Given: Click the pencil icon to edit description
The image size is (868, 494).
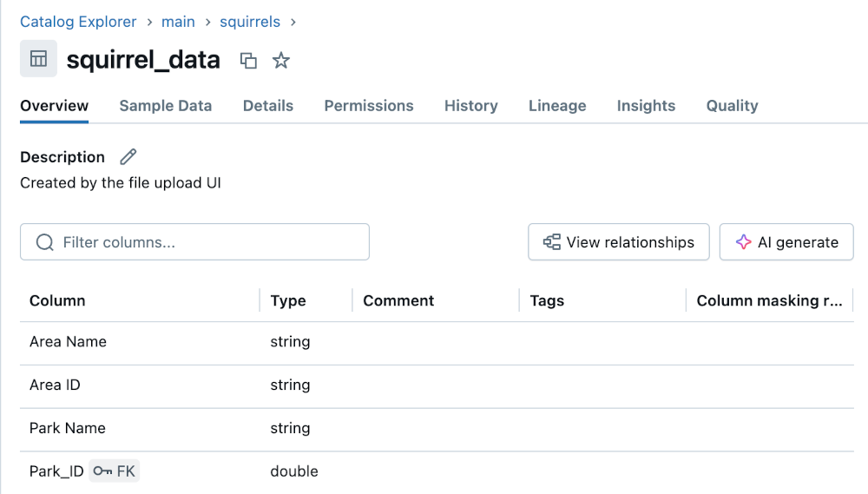Looking at the screenshot, I should (128, 157).
